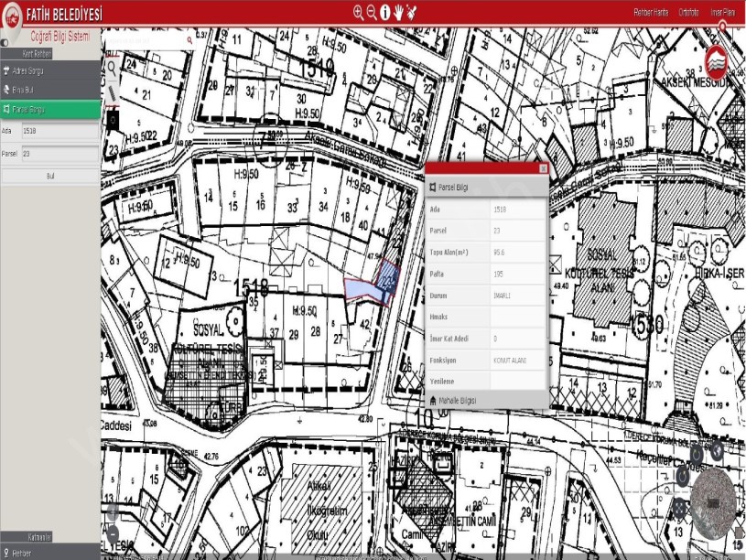
Task: Click the clear map brush icon
Action: [412, 13]
